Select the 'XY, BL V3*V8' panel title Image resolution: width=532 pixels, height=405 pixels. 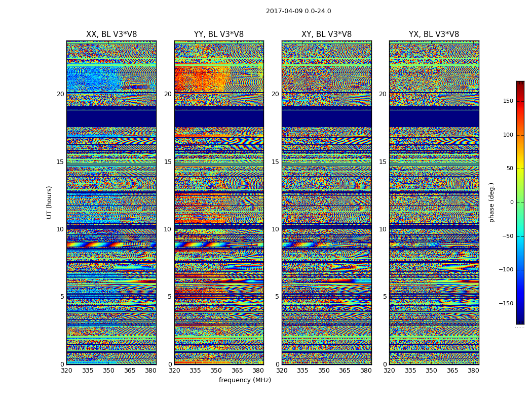326,34
